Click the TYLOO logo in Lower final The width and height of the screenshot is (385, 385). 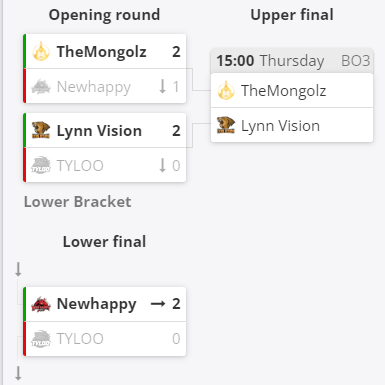tap(41, 339)
